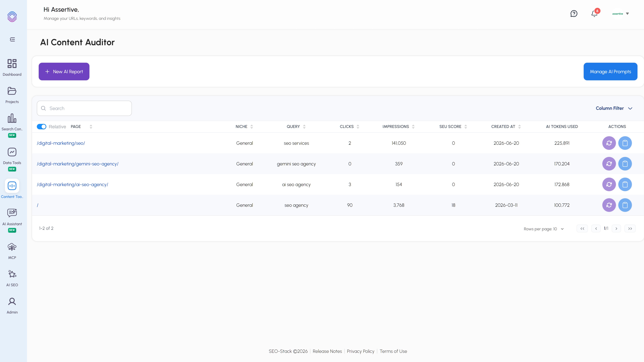Viewport: 644px width, 362px height.
Task: Open clipboard report for /digital-marketing/seo/ row
Action: [x=625, y=143]
